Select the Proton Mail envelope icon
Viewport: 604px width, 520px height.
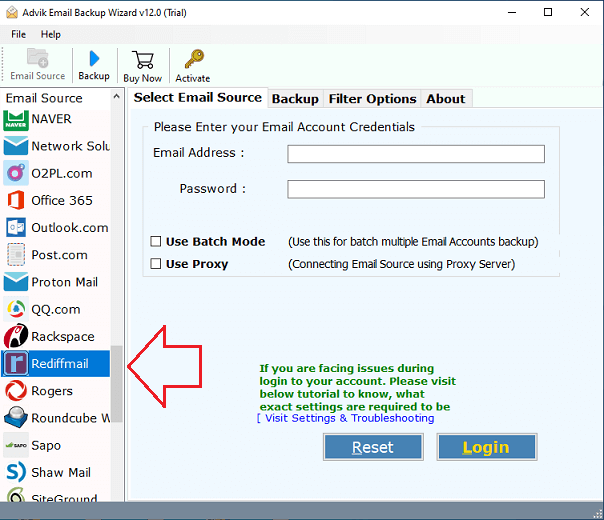16,282
